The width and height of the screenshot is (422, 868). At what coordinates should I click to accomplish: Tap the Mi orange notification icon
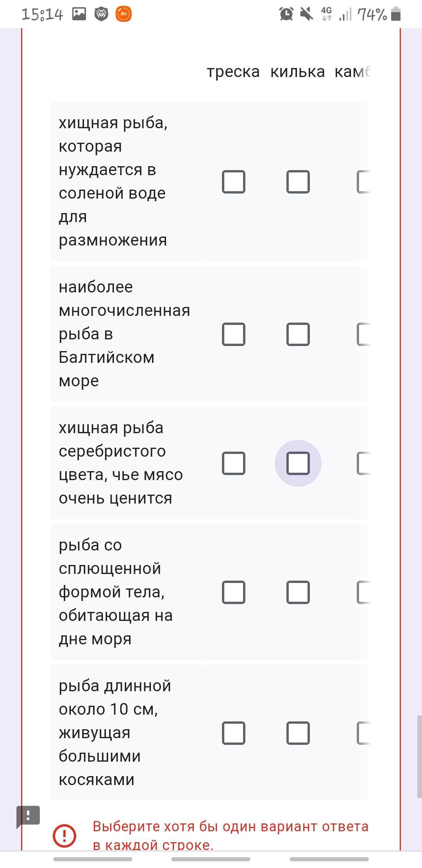[x=124, y=14]
